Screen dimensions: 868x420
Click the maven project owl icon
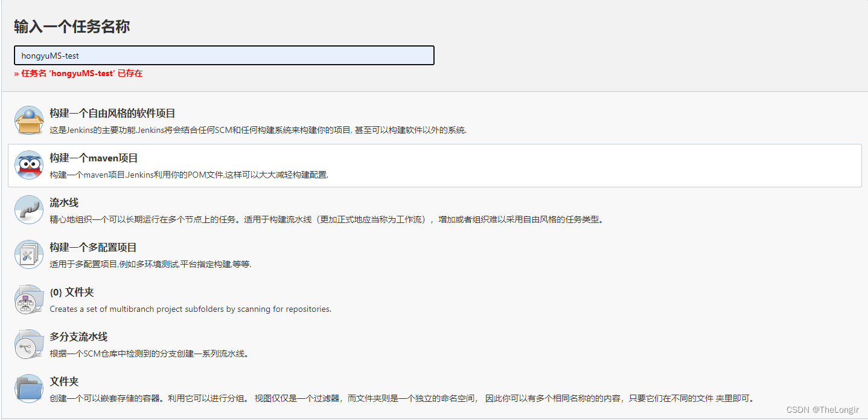pyautogui.click(x=29, y=165)
